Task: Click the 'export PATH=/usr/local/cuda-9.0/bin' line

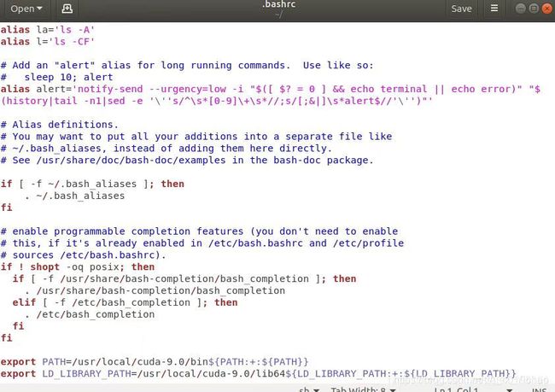Action: tap(155, 362)
